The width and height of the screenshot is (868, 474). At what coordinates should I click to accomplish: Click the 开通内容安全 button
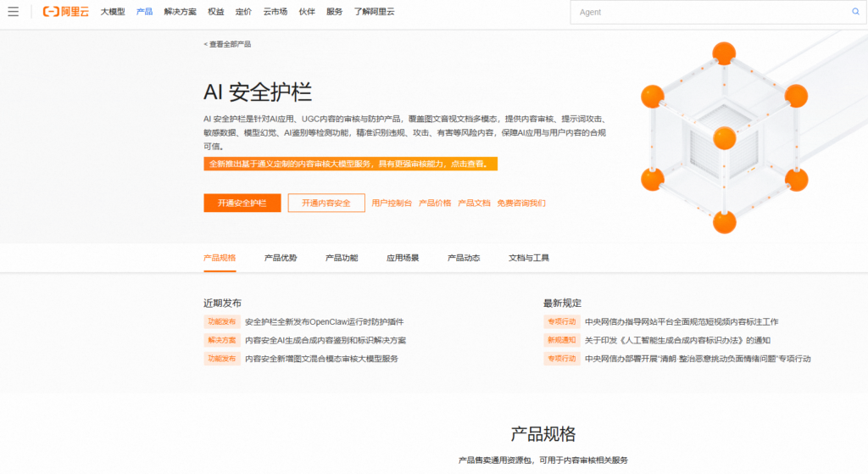326,204
